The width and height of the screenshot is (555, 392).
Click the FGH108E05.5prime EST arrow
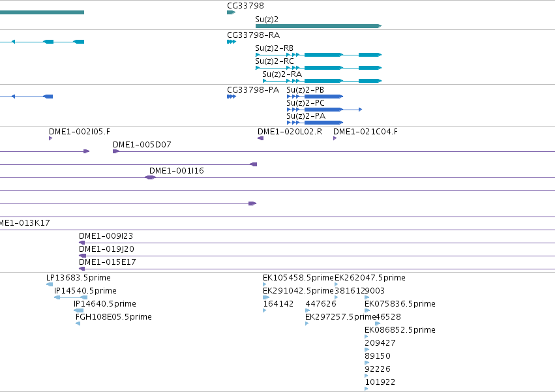pos(78,324)
